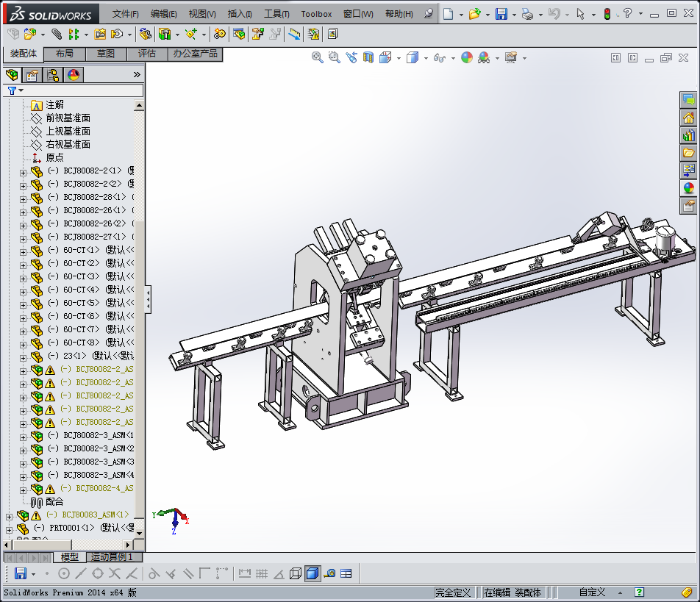Toggle Shaded With Edges display in bottom toolbar

point(312,573)
